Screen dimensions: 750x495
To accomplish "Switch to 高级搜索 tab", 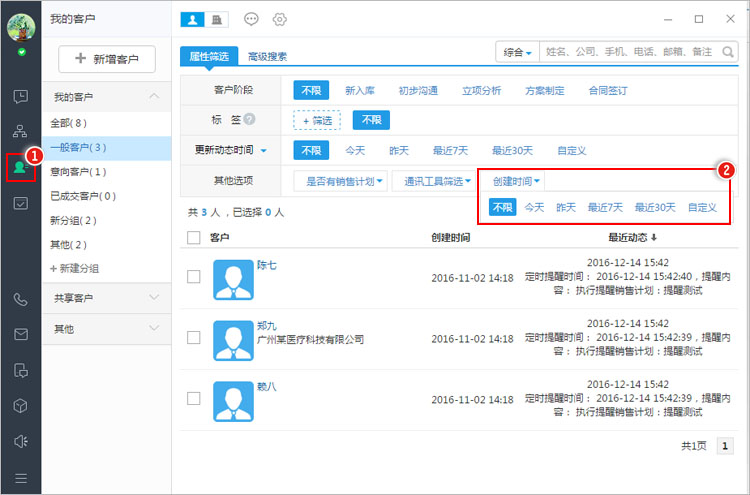I will 267,56.
